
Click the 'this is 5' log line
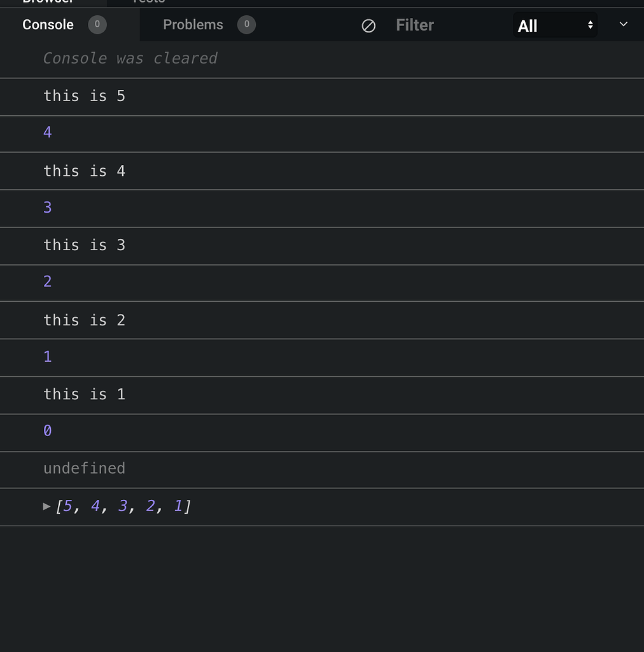click(x=84, y=96)
